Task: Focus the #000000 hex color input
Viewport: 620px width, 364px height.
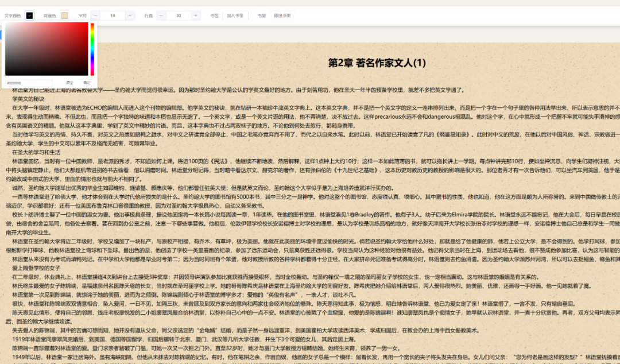Action: pos(29,83)
